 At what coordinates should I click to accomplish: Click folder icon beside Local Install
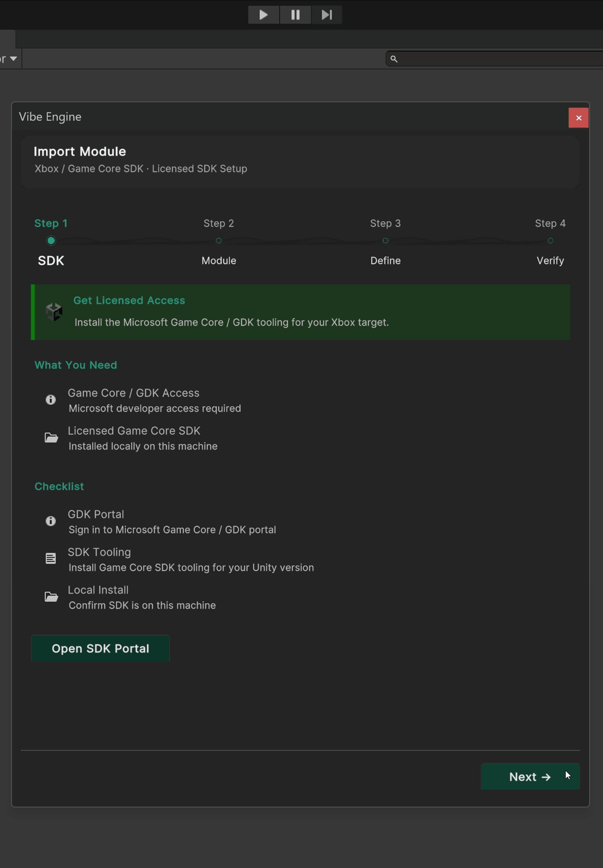coord(51,597)
